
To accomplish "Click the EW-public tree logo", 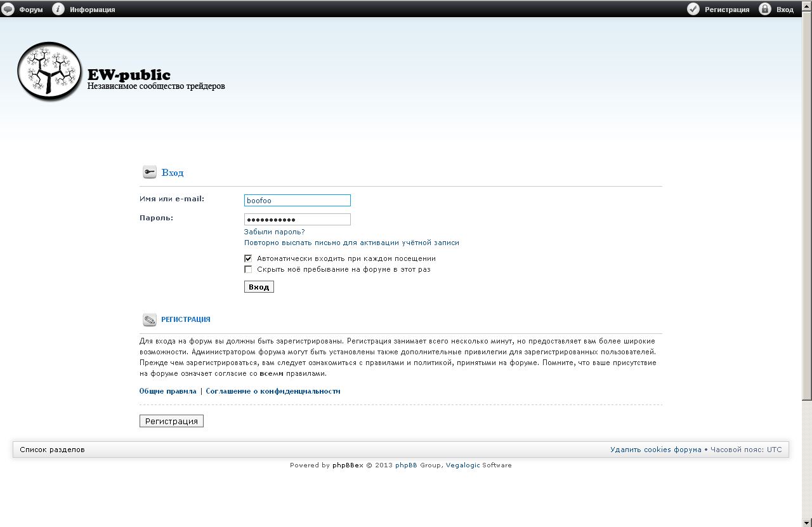I will click(x=49, y=72).
